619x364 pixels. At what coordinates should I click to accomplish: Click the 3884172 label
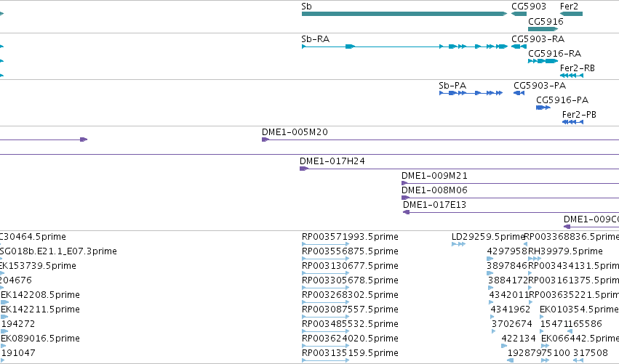(508, 280)
